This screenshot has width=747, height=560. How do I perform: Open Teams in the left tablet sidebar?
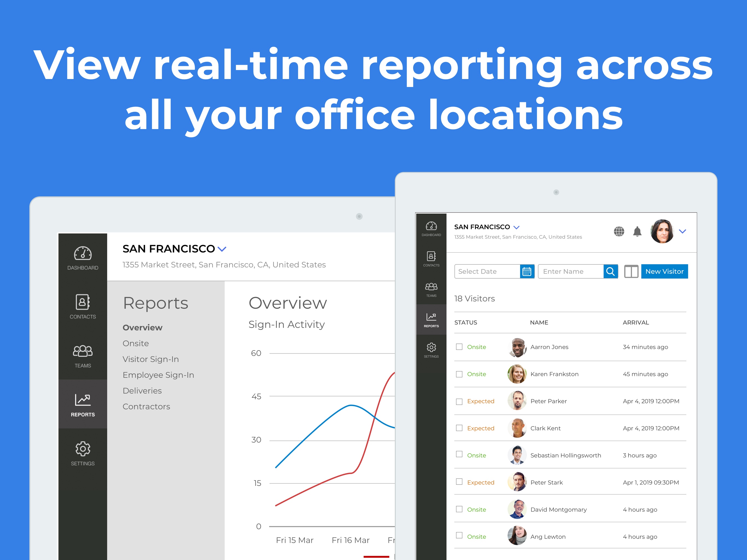pos(83,356)
